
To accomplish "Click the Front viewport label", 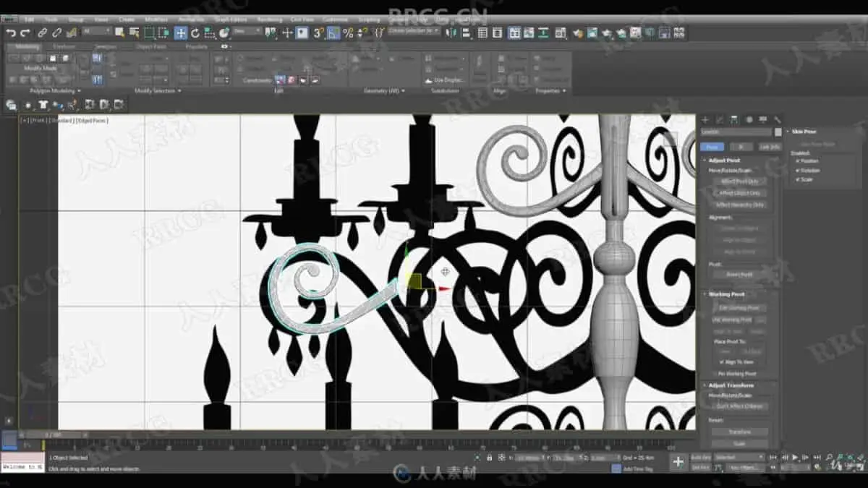I will (39, 121).
